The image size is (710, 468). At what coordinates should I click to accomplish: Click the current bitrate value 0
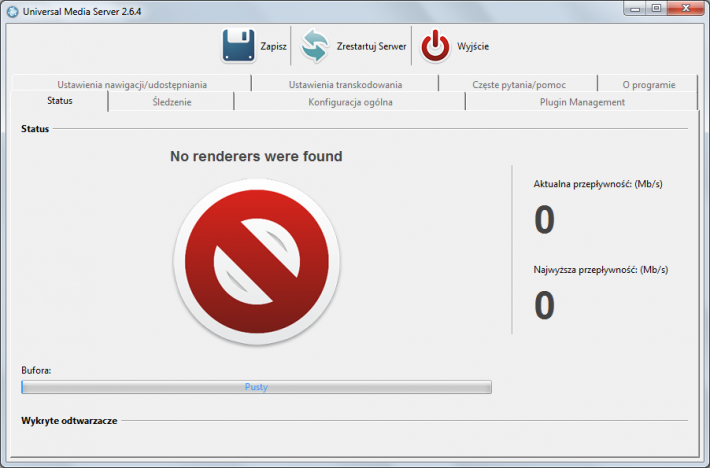544,220
